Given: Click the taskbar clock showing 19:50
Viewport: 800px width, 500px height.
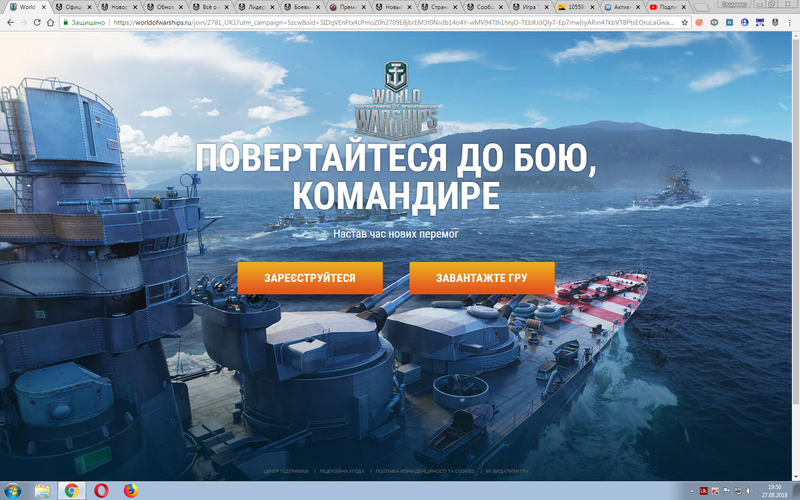Looking at the screenshot, I should pyautogui.click(x=774, y=491).
